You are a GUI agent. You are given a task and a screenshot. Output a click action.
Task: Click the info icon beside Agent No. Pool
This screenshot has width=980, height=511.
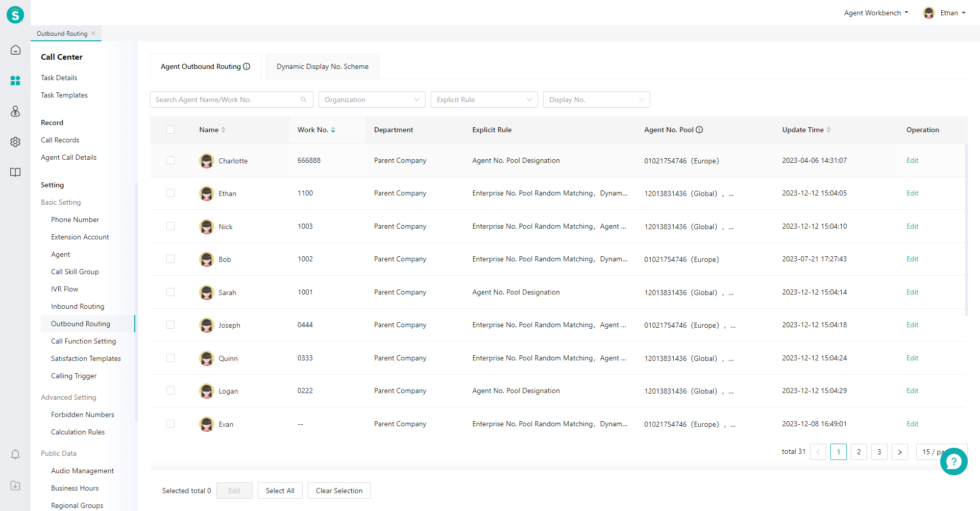coord(699,130)
